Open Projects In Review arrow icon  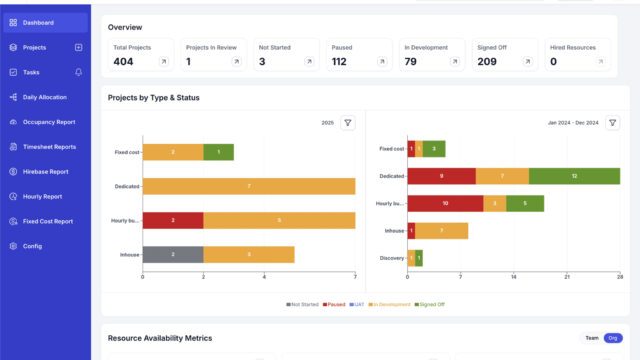236,61
